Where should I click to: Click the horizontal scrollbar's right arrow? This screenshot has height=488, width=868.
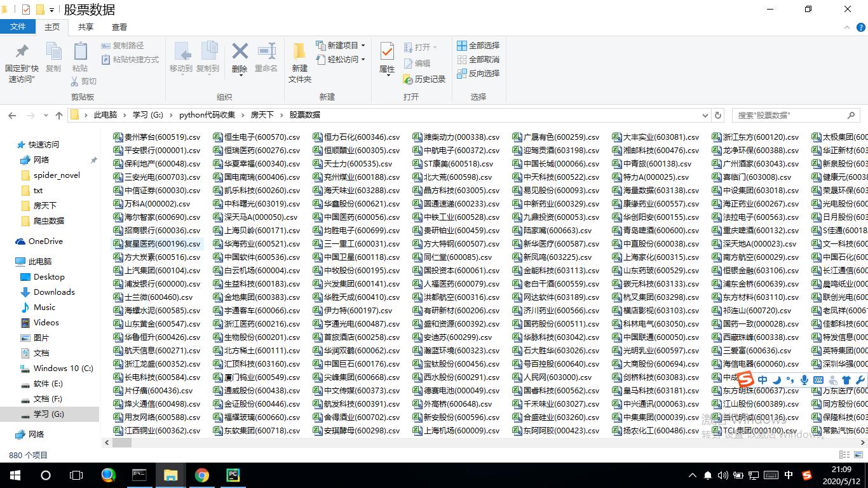(x=862, y=442)
